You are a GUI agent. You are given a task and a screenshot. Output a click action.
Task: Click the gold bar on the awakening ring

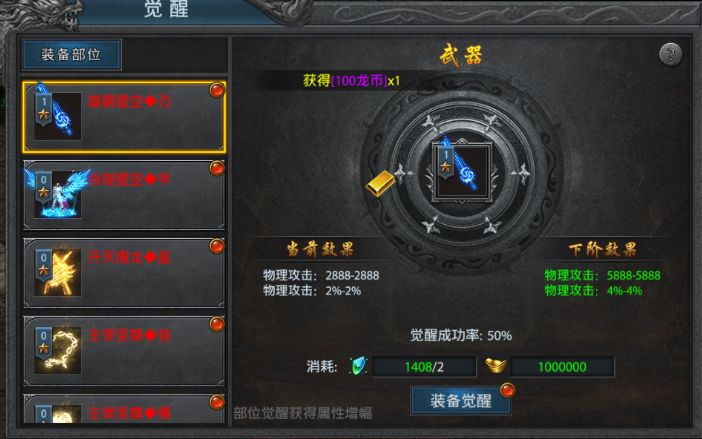point(381,183)
